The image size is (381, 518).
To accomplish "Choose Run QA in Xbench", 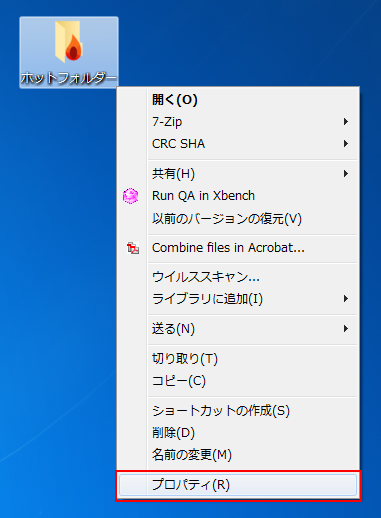I will (238, 196).
